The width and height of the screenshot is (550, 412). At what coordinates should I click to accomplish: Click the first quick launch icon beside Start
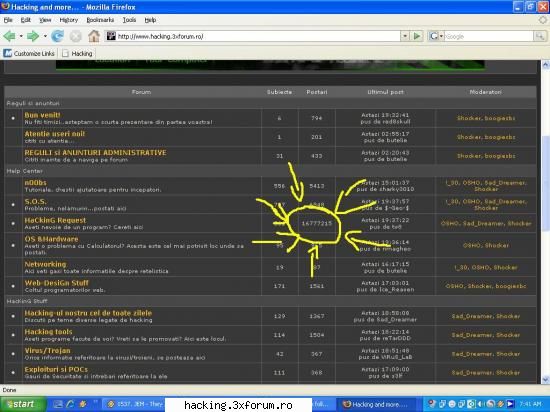[58, 404]
